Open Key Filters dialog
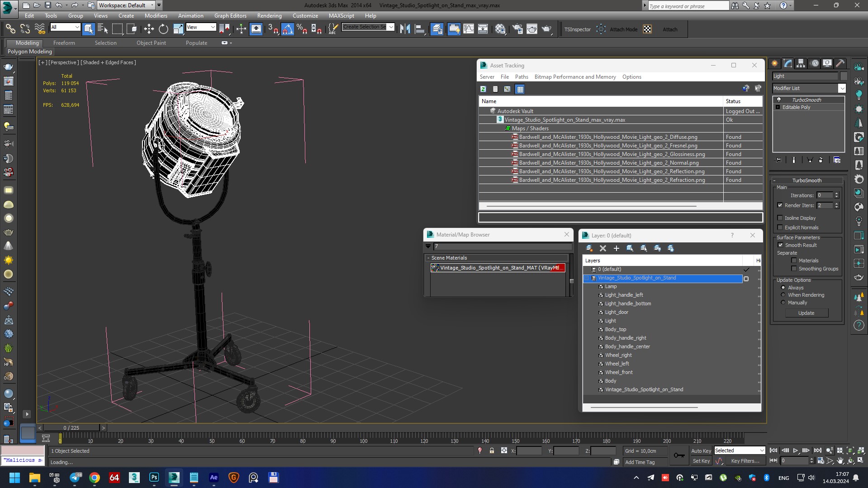 (745, 461)
